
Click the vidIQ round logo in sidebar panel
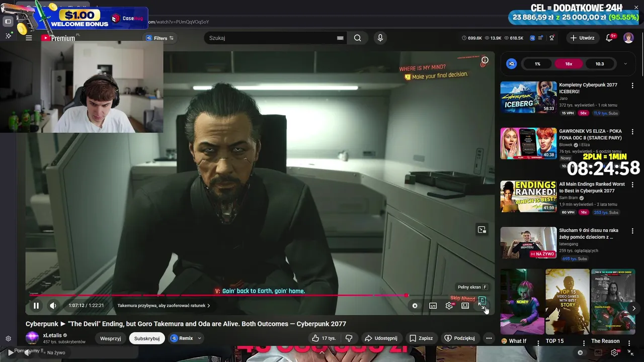click(512, 64)
